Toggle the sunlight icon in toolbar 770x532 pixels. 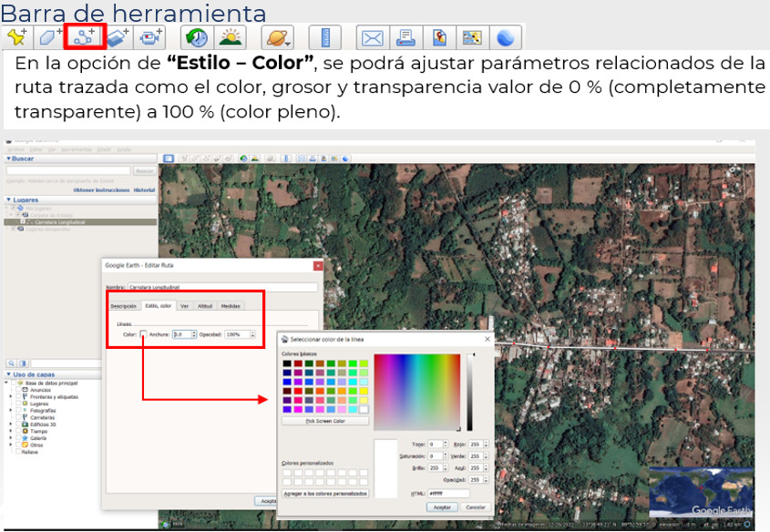click(x=230, y=37)
